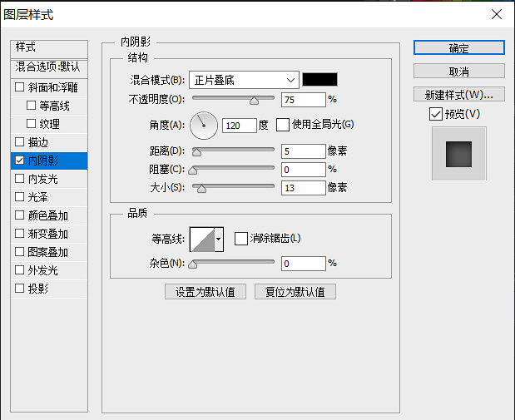Toggle the 预览(V) checkbox

pyautogui.click(x=435, y=114)
